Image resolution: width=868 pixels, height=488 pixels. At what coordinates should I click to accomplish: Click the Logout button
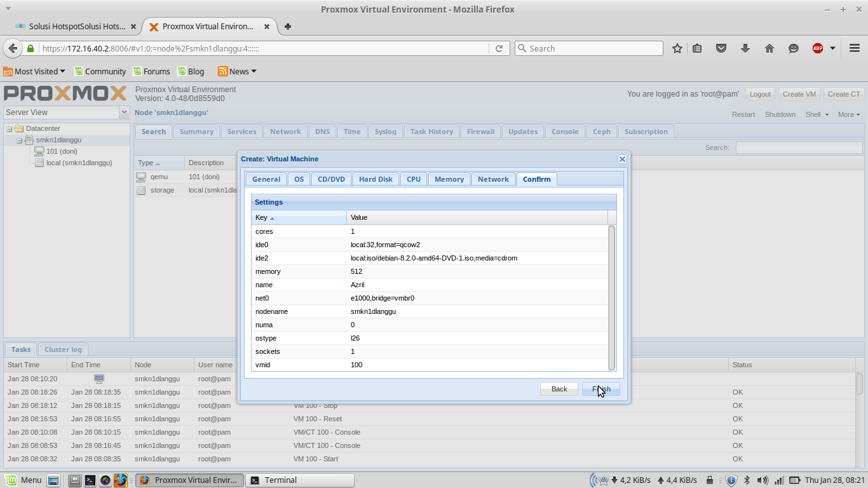760,94
